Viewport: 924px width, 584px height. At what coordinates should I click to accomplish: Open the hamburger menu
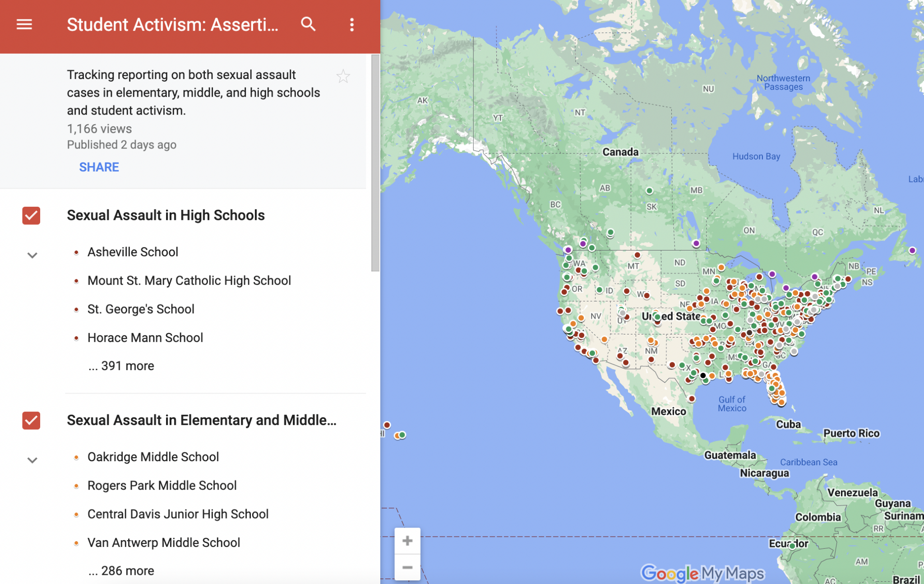(x=24, y=24)
